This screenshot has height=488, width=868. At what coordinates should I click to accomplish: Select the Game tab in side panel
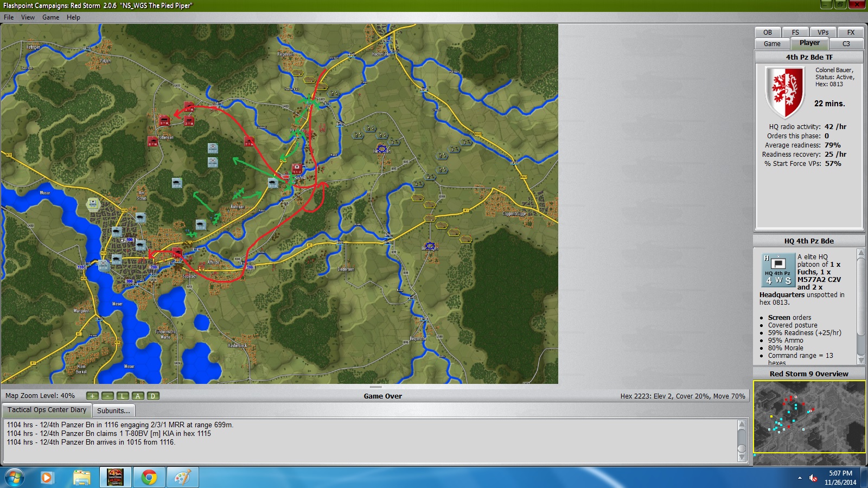click(772, 44)
